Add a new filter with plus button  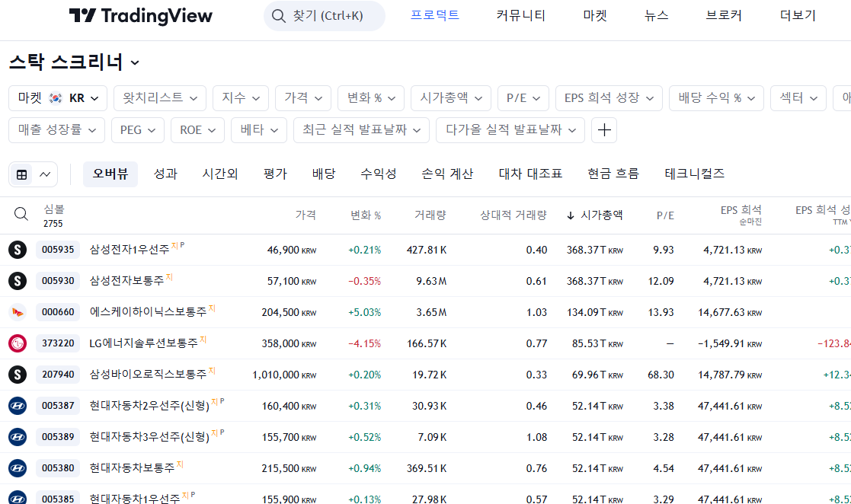(604, 130)
